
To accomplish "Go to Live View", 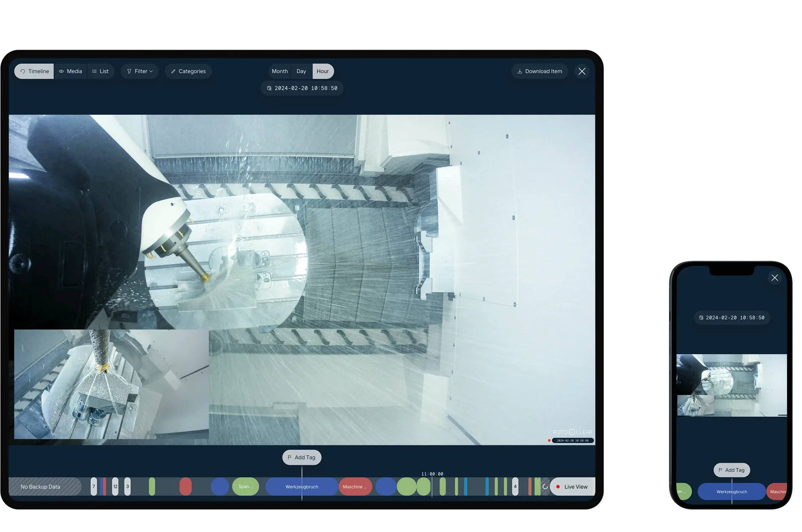I will point(572,486).
